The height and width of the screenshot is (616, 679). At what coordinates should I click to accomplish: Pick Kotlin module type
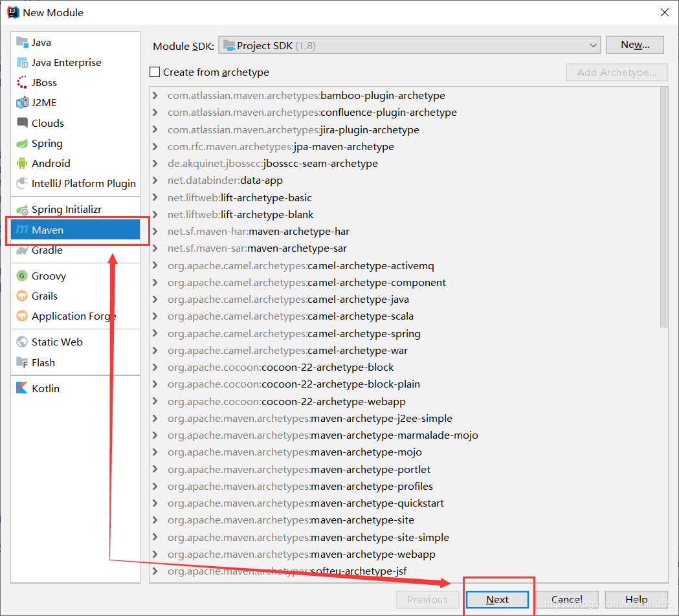pyautogui.click(x=75, y=388)
